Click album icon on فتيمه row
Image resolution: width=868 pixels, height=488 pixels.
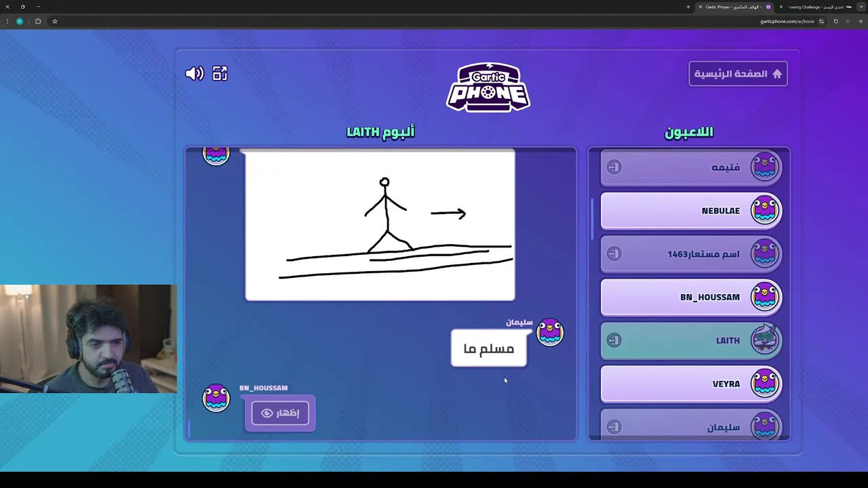(614, 167)
